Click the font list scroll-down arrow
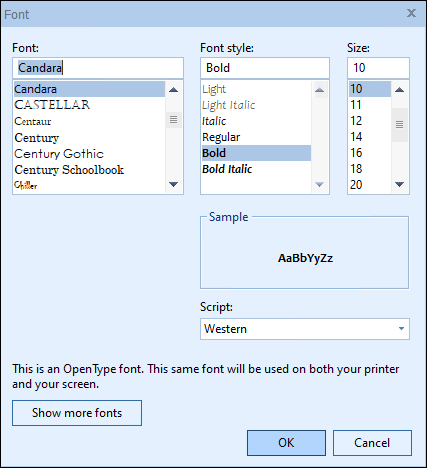The image size is (427, 468). (173, 184)
